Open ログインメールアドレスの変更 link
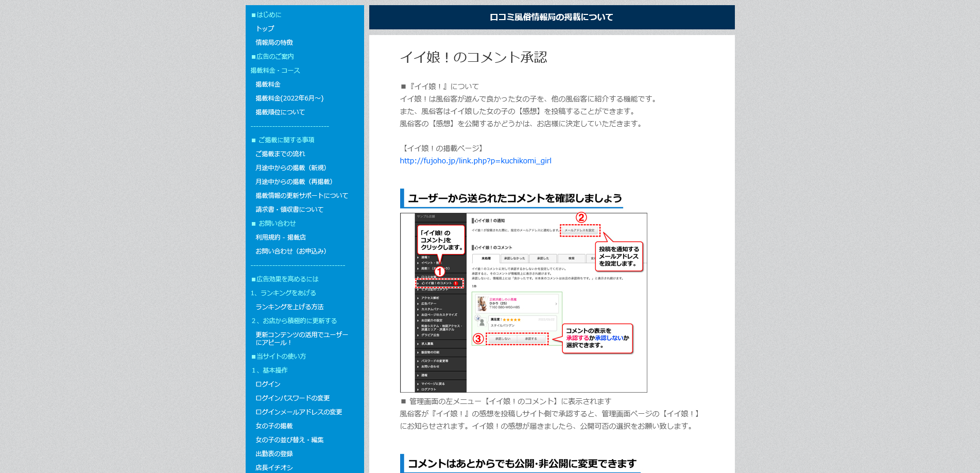This screenshot has width=980, height=473. click(x=299, y=412)
